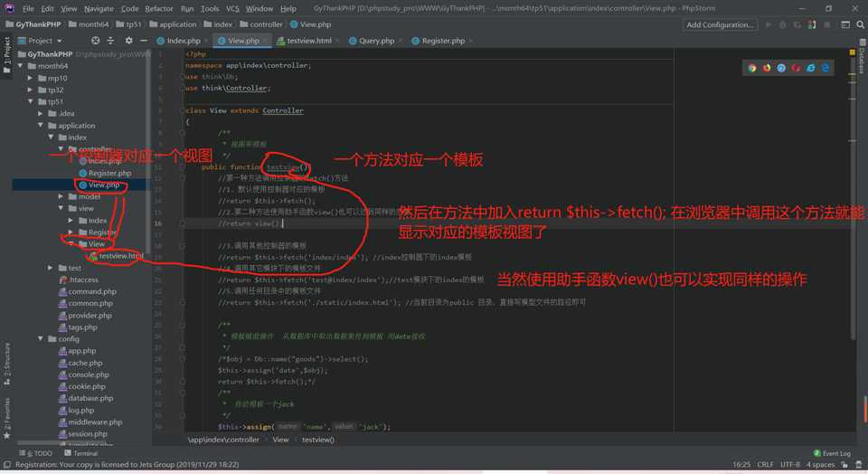Toggle the 1: Project side tab

[6, 55]
